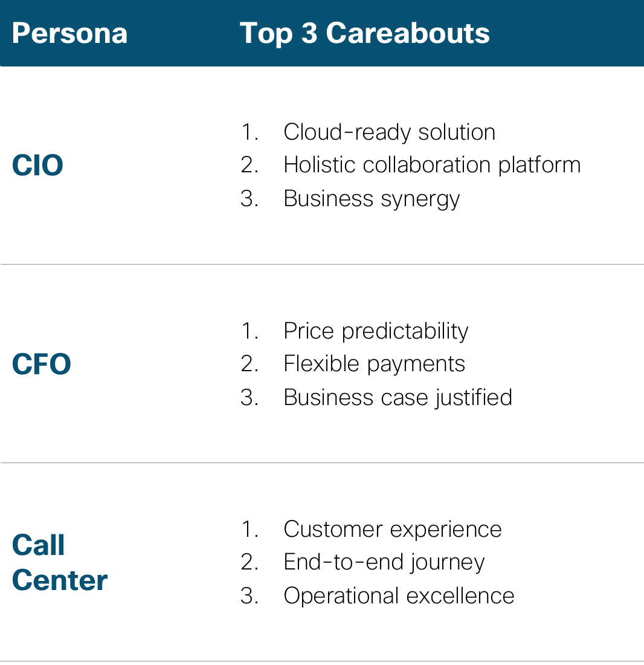644x665 pixels.
Task: Click the Business synergy item
Action: (372, 199)
